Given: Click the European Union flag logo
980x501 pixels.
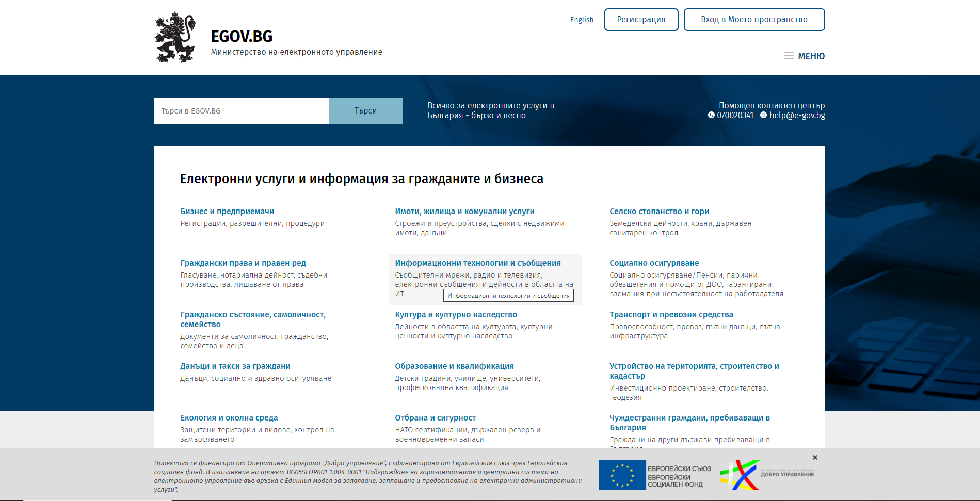Looking at the screenshot, I should (x=622, y=475).
